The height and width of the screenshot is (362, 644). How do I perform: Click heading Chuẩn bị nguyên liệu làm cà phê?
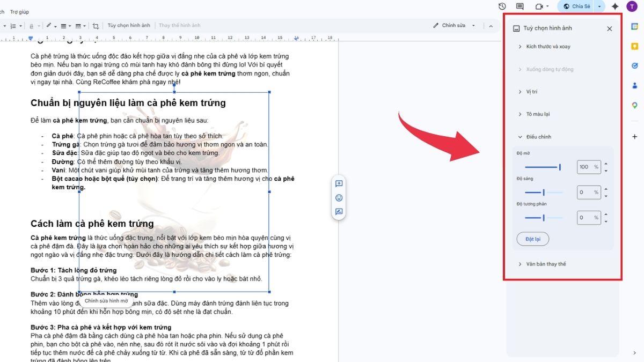(128, 103)
